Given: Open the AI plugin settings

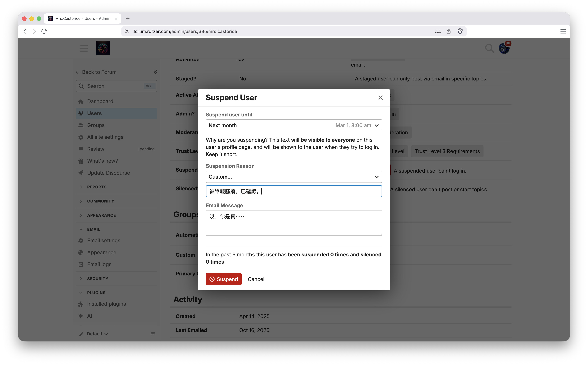Looking at the screenshot, I should (x=89, y=316).
